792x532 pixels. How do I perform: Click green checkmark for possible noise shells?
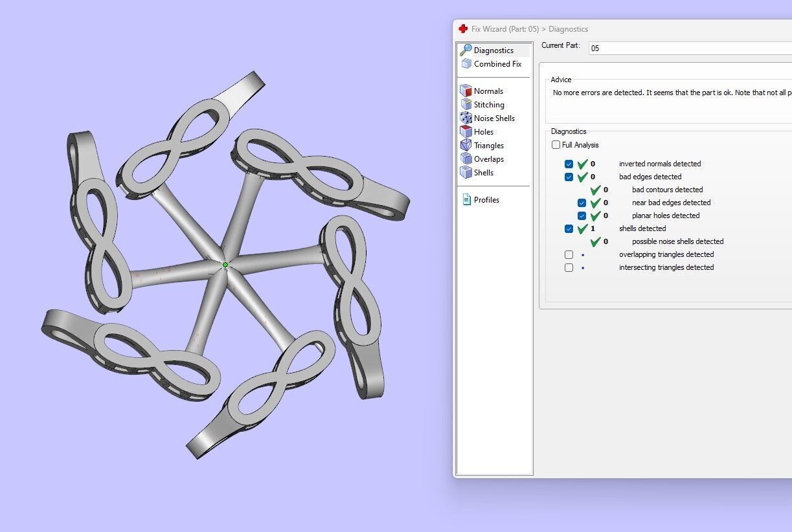click(x=595, y=241)
